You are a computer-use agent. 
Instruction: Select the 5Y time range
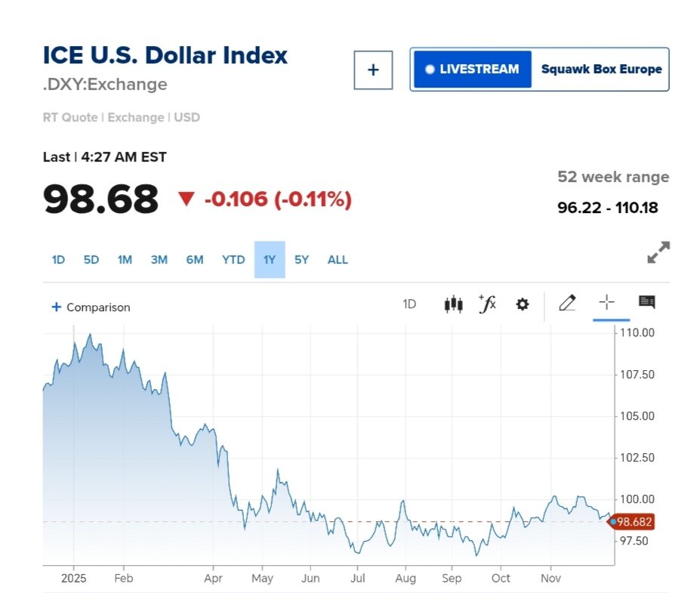click(x=301, y=260)
